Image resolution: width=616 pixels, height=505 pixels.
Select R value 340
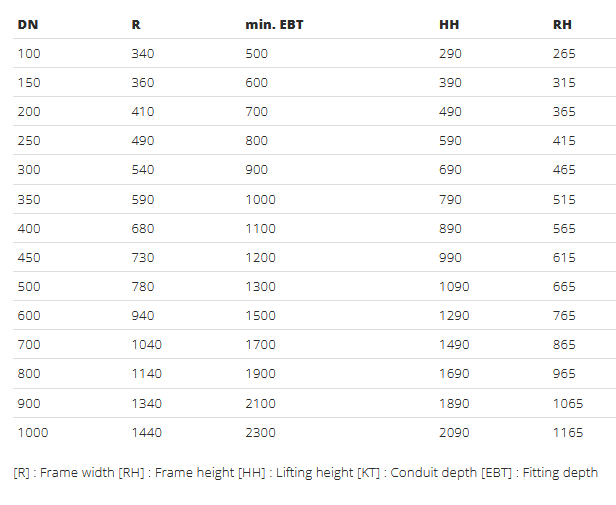[144, 53]
